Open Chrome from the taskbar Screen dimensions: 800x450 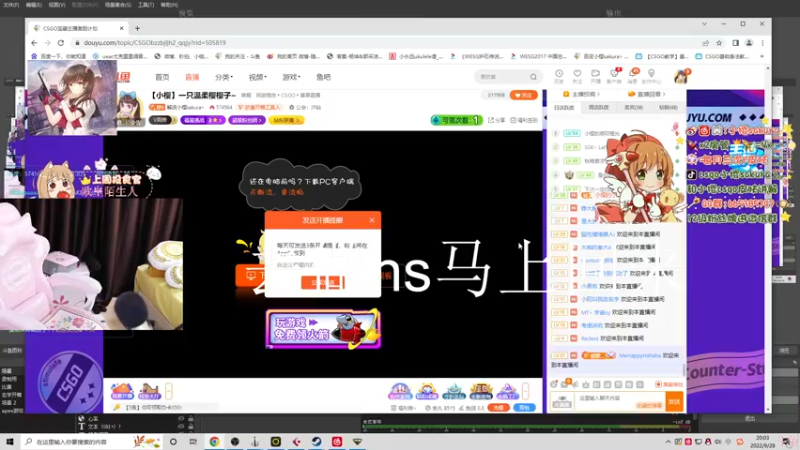[x=214, y=442]
